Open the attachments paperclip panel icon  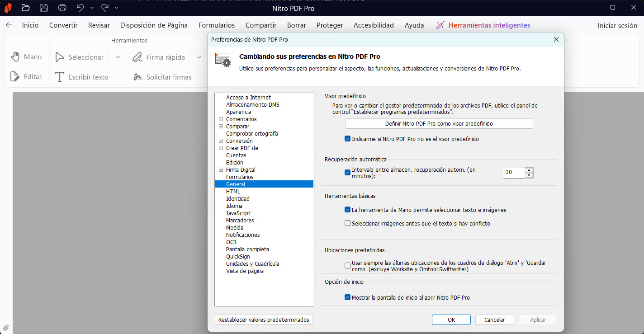pos(6,328)
